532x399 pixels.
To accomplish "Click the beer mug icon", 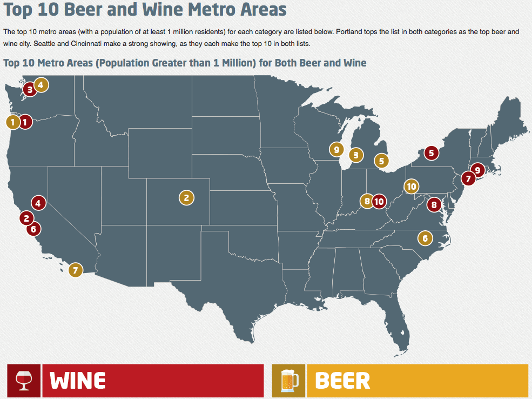I will [289, 381].
